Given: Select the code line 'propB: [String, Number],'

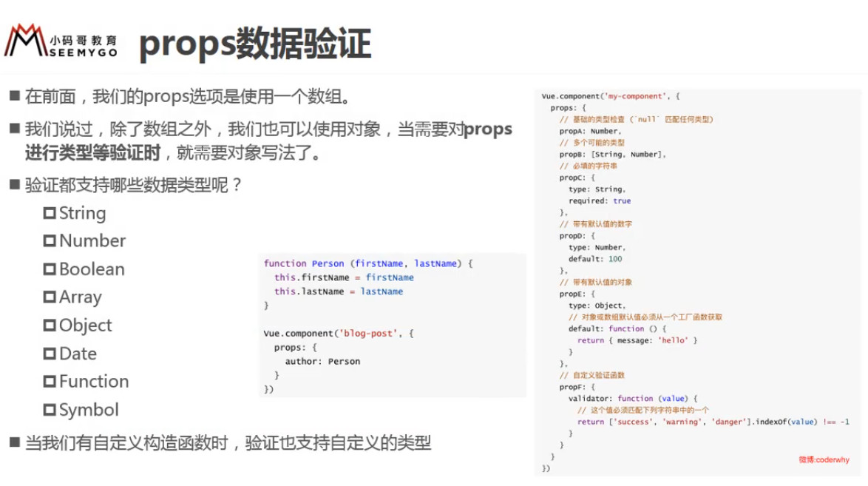Looking at the screenshot, I should [x=612, y=155].
